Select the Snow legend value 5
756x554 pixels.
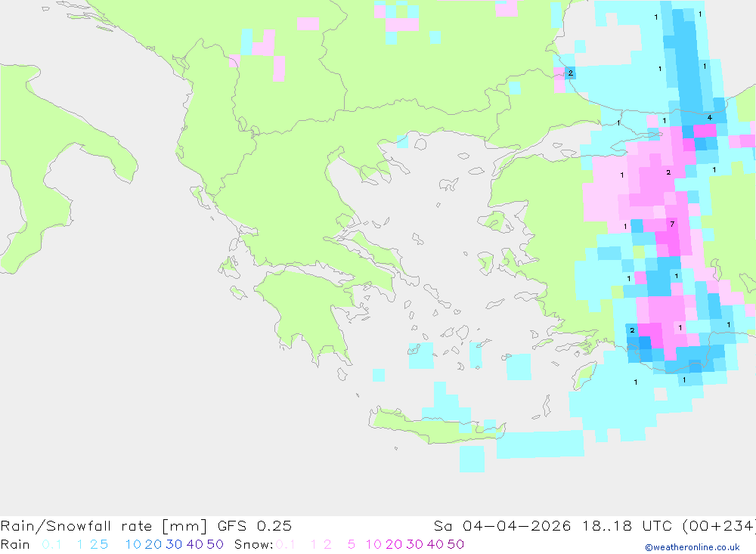[352, 544]
